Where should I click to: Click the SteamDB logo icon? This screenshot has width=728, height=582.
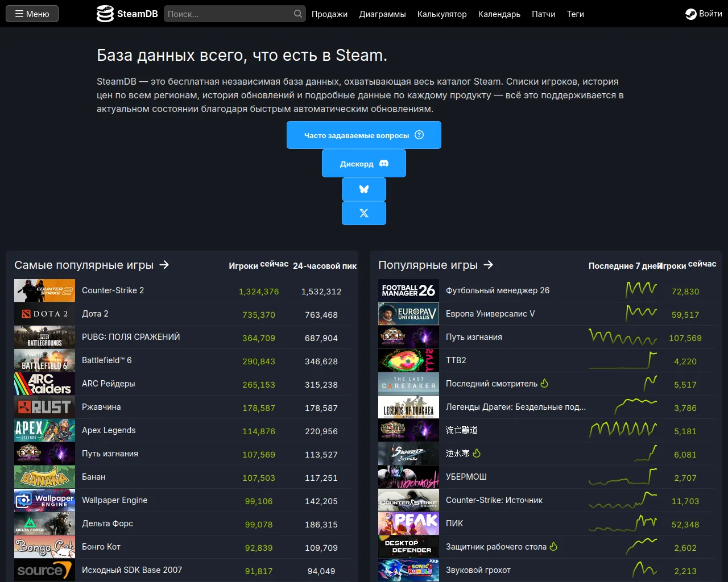click(105, 14)
